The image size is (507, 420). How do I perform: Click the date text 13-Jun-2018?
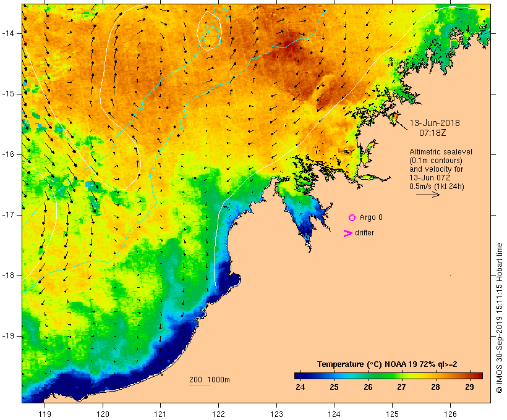coord(435,123)
